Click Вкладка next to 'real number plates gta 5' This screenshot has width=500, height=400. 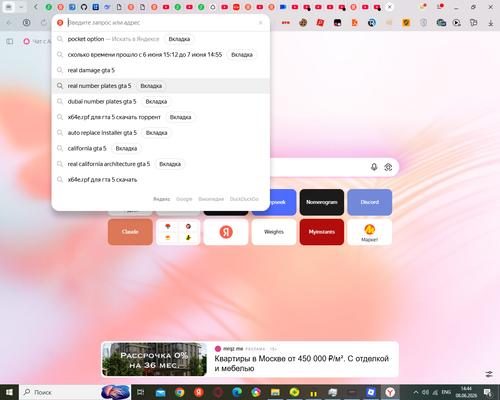point(151,86)
